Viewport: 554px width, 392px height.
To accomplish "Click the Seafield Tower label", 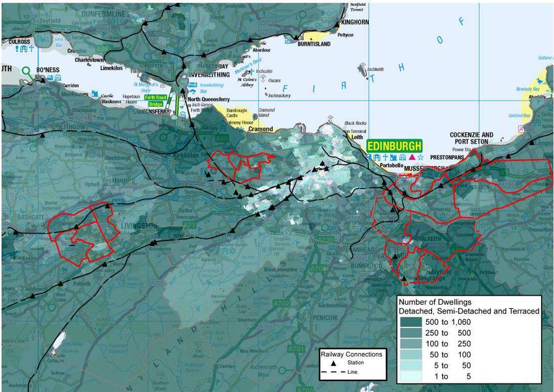I will [358, 7].
